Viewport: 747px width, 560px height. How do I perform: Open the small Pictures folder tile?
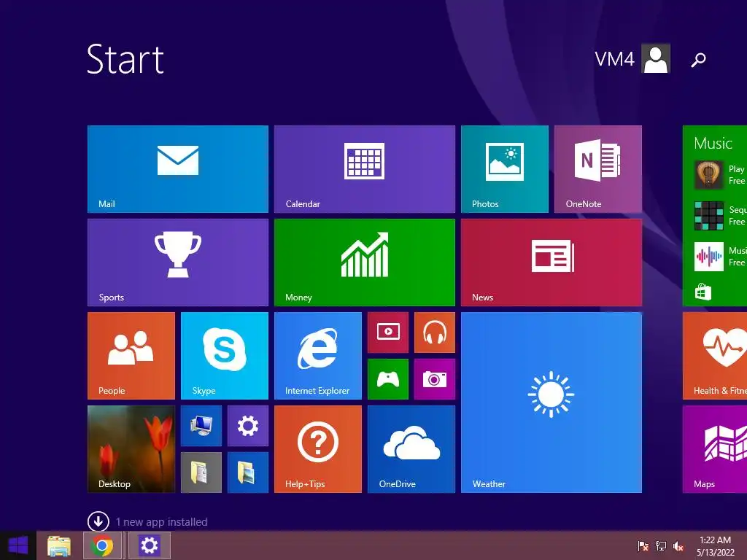click(248, 472)
